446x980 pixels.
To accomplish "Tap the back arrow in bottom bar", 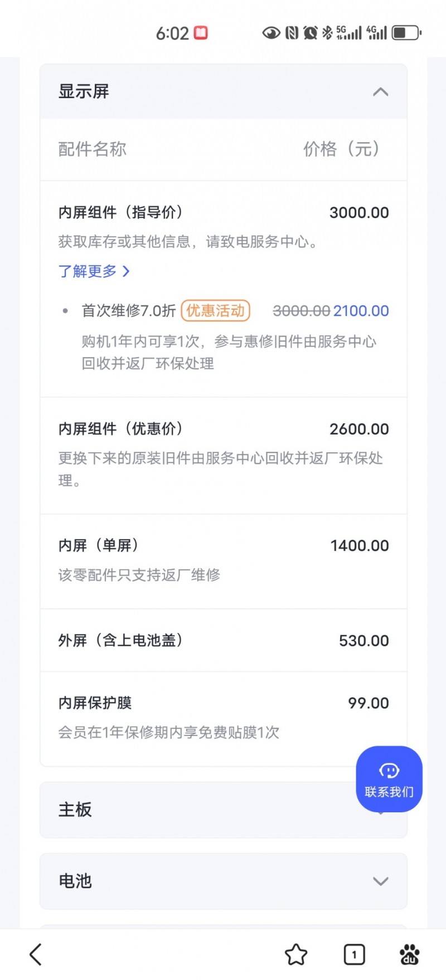I will tap(36, 954).
